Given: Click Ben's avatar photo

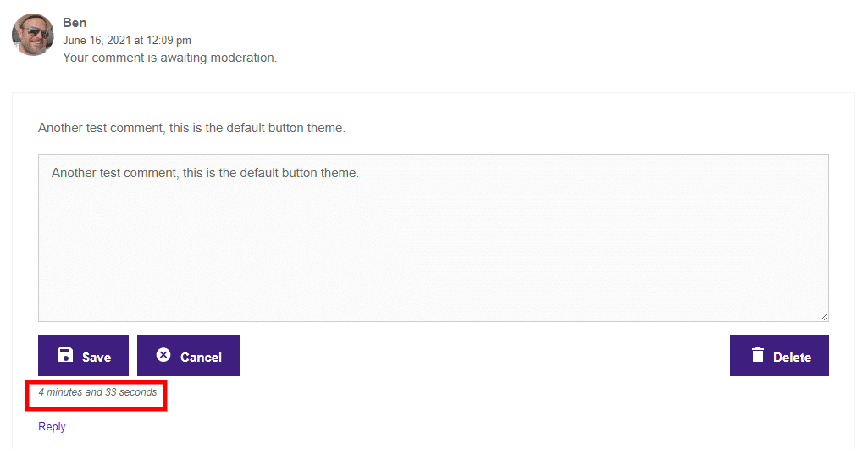Looking at the screenshot, I should pyautogui.click(x=33, y=35).
